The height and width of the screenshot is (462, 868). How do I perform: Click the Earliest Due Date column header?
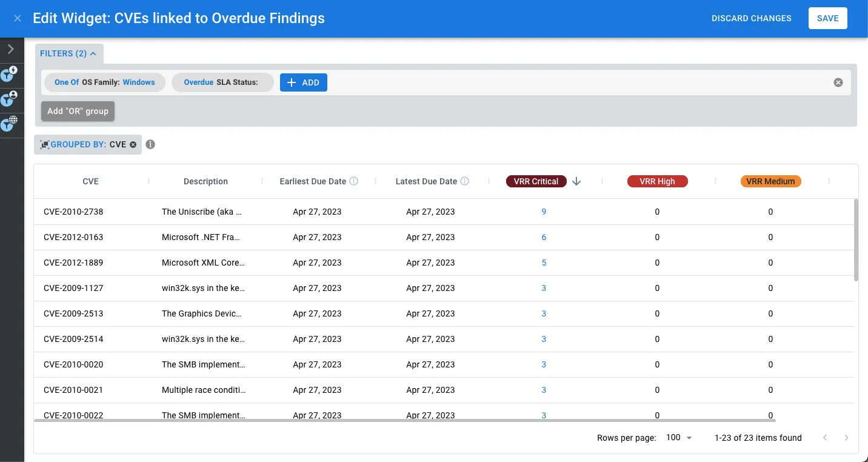click(x=313, y=181)
